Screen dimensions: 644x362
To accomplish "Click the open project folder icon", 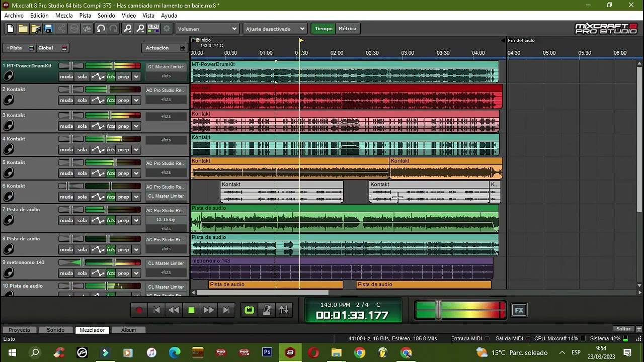I will point(23,29).
